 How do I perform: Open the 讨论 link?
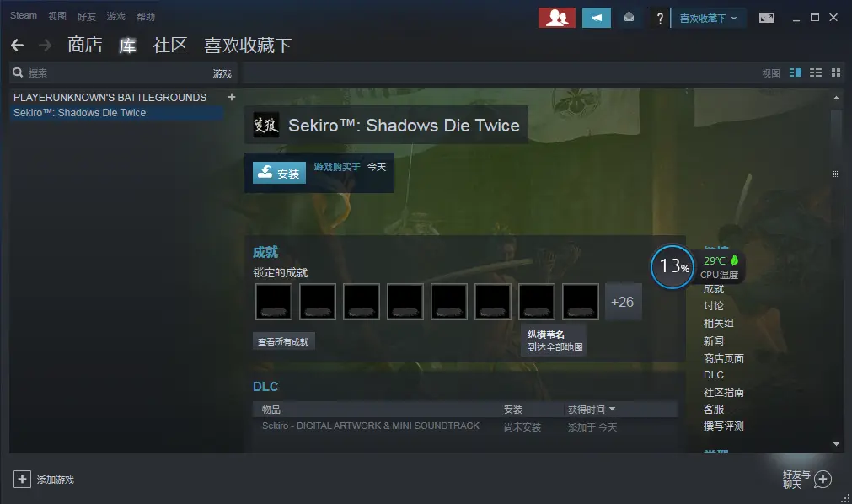(x=714, y=306)
